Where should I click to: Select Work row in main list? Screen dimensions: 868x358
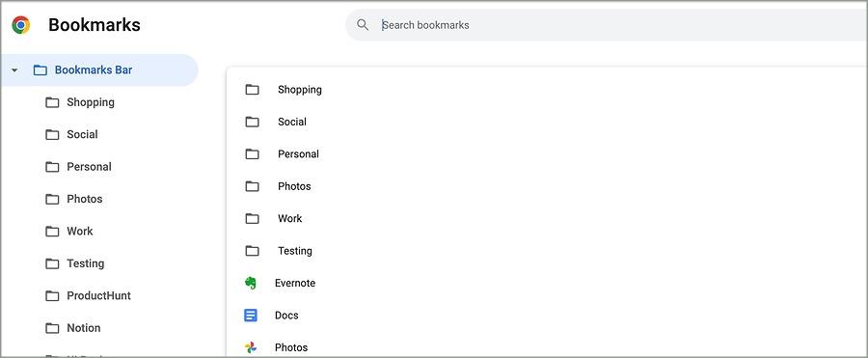pyautogui.click(x=547, y=218)
